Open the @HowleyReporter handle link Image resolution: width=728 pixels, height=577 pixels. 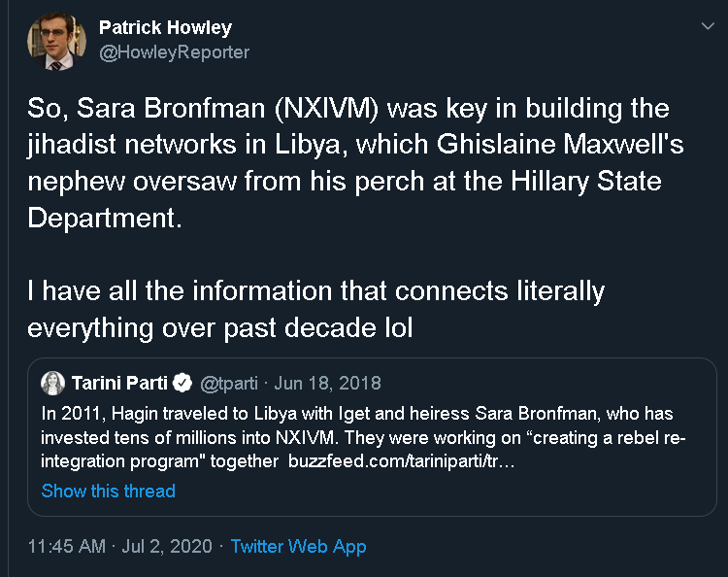point(174,52)
